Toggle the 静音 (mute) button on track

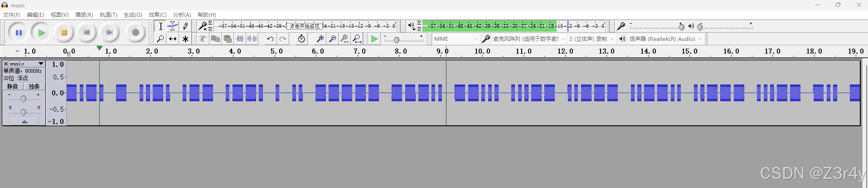point(13,86)
